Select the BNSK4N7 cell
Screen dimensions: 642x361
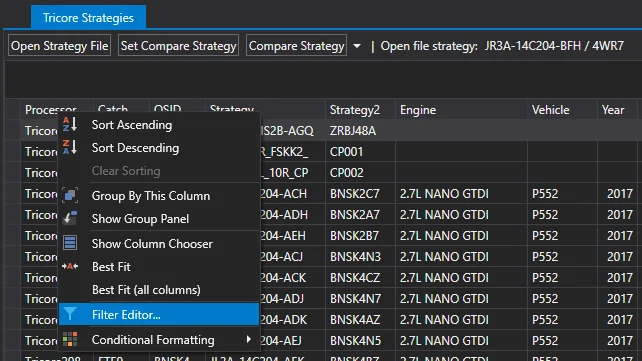360,299
